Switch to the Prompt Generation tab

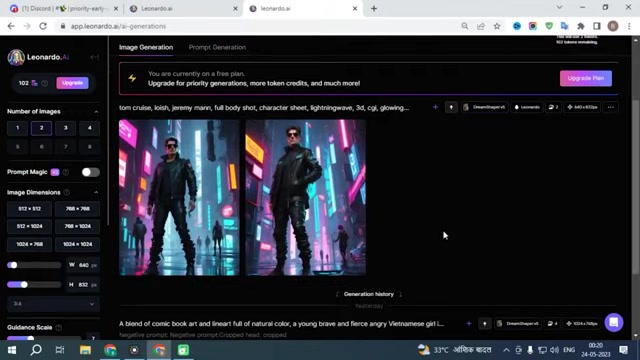(217, 47)
